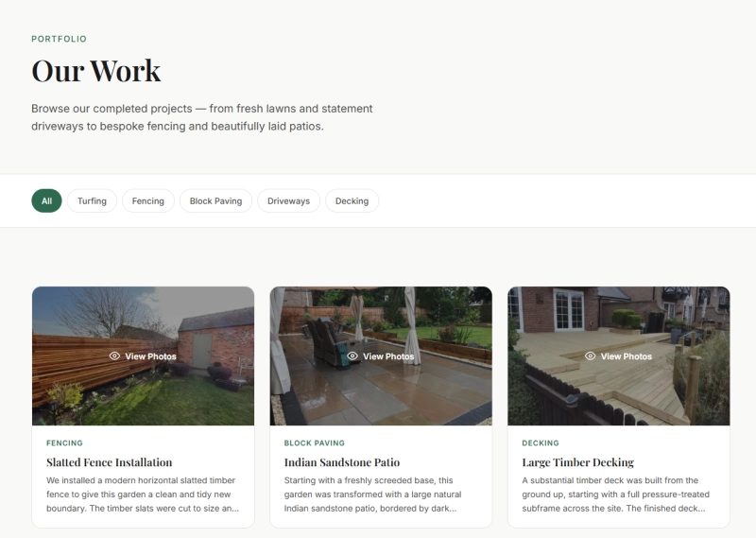Open View Photos on patio image
The width and height of the screenshot is (756, 538).
point(381,356)
